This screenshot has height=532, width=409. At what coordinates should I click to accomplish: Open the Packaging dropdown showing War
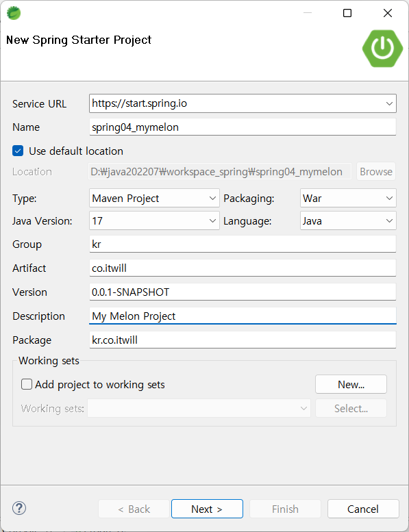pyautogui.click(x=348, y=198)
